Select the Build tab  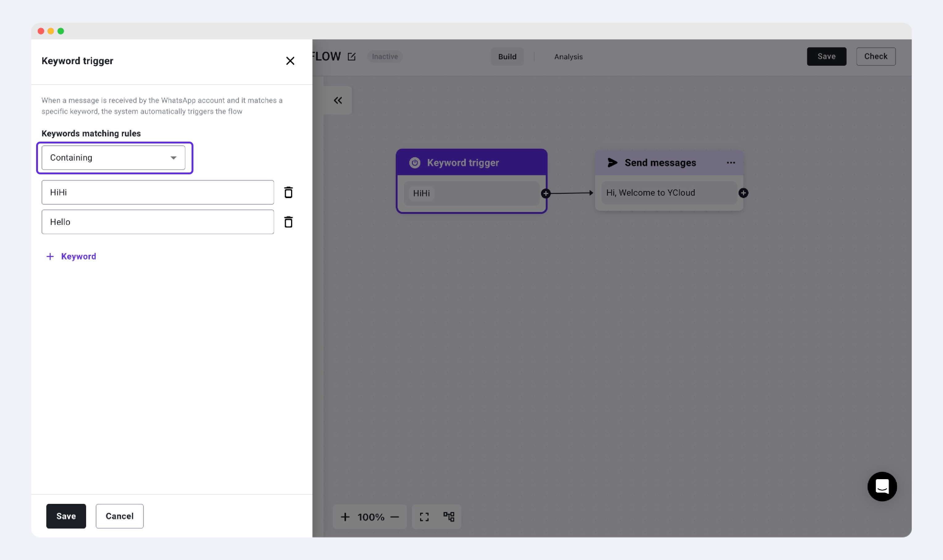coord(507,56)
